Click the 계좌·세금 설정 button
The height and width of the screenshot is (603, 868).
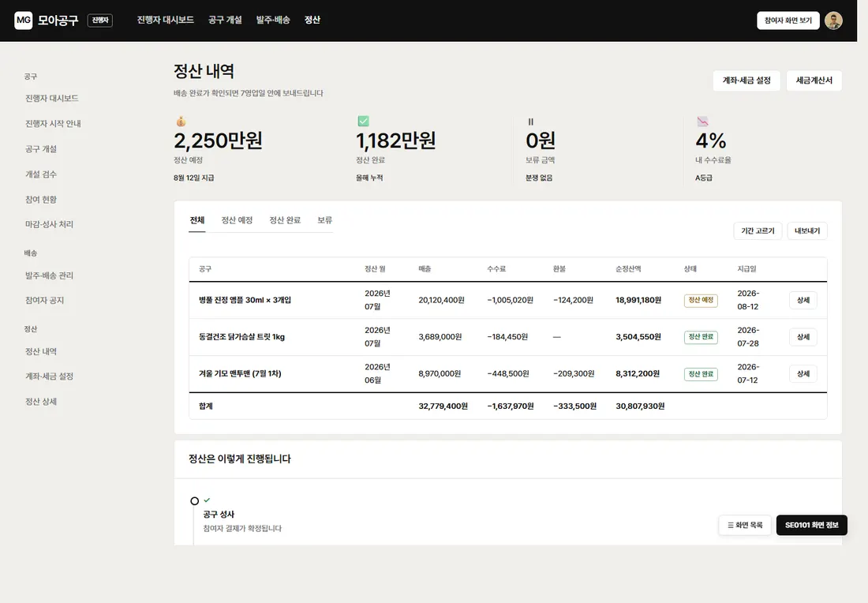point(746,81)
